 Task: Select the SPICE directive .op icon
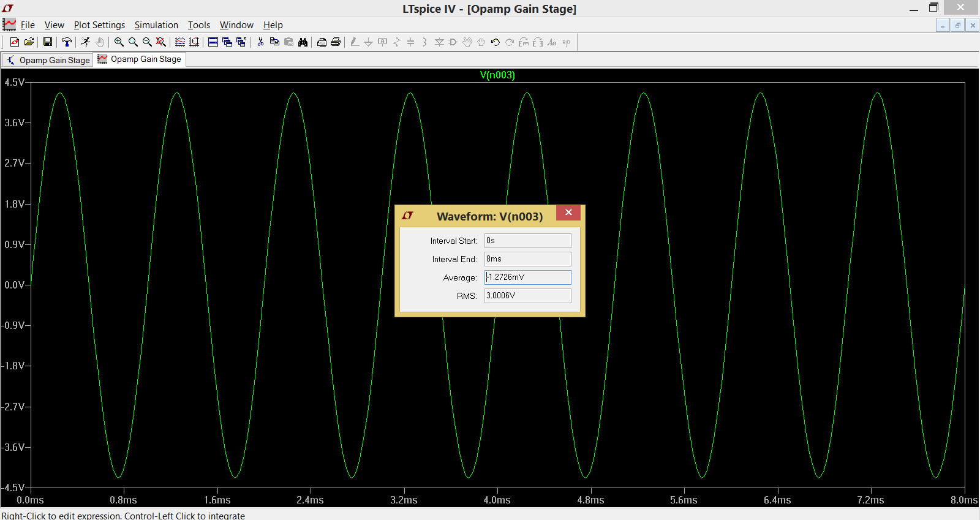coord(566,42)
